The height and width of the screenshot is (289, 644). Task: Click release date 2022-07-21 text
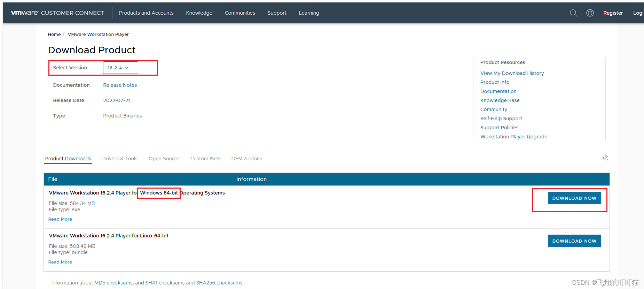pyautogui.click(x=117, y=100)
